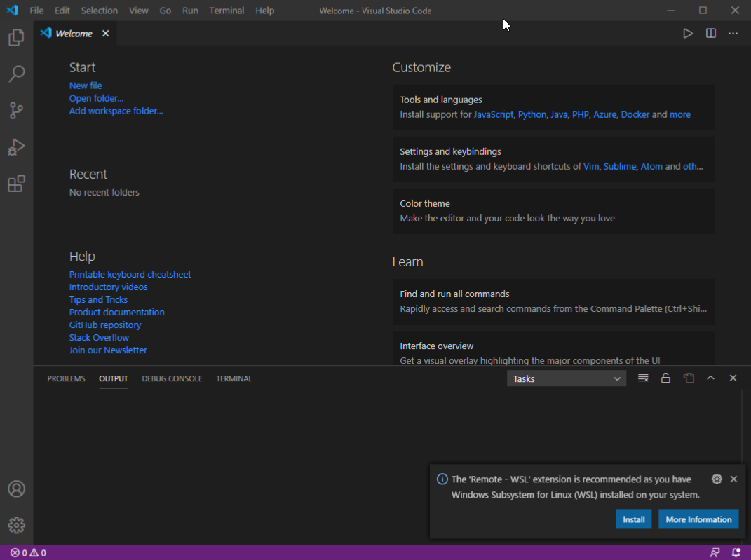This screenshot has height=560, width=751.
Task: Open the Manage gear icon
Action: tap(16, 525)
